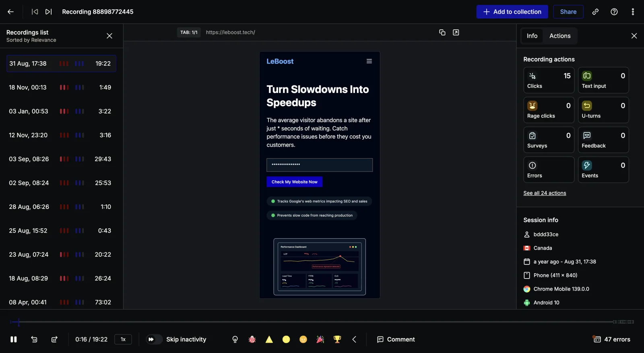The width and height of the screenshot is (644, 353).
Task: Tag moment with bug reaction
Action: pos(252,339)
